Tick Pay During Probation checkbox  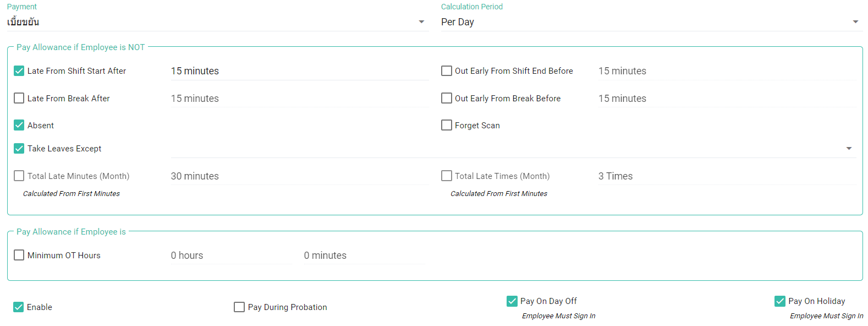(239, 307)
